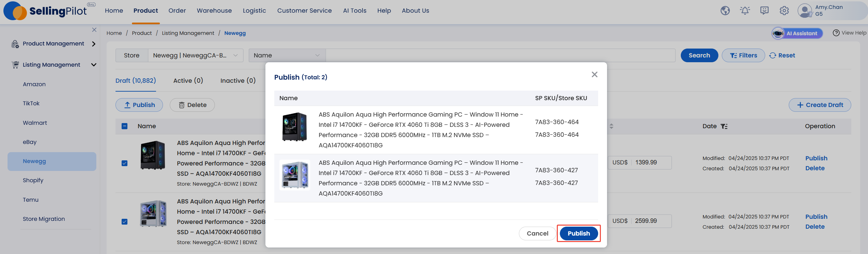Expand the Product Management section

point(94,44)
